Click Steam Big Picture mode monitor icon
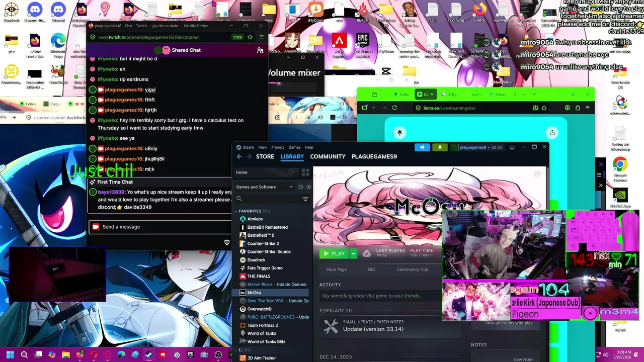This screenshot has height=362, width=644. pyautogui.click(x=512, y=147)
